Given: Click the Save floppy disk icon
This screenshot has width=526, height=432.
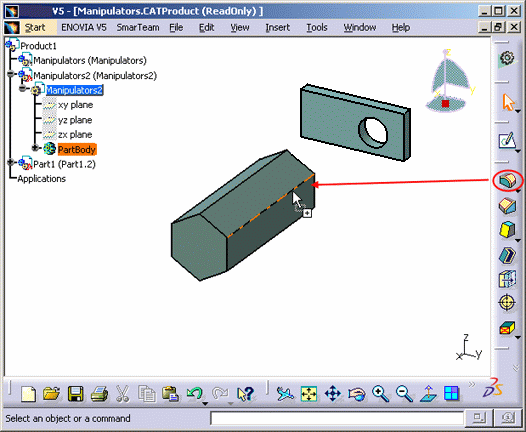Looking at the screenshot, I should (75, 394).
